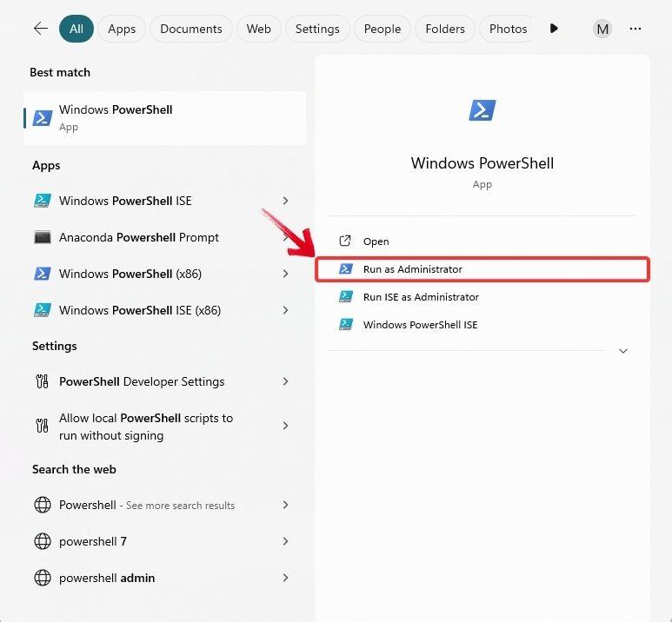672x622 pixels.
Task: Select the Photos filter tab
Action: pos(508,29)
